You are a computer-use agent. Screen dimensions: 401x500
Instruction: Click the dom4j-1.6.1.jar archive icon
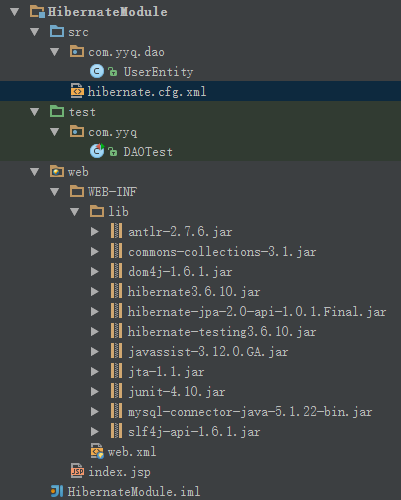(x=116, y=271)
